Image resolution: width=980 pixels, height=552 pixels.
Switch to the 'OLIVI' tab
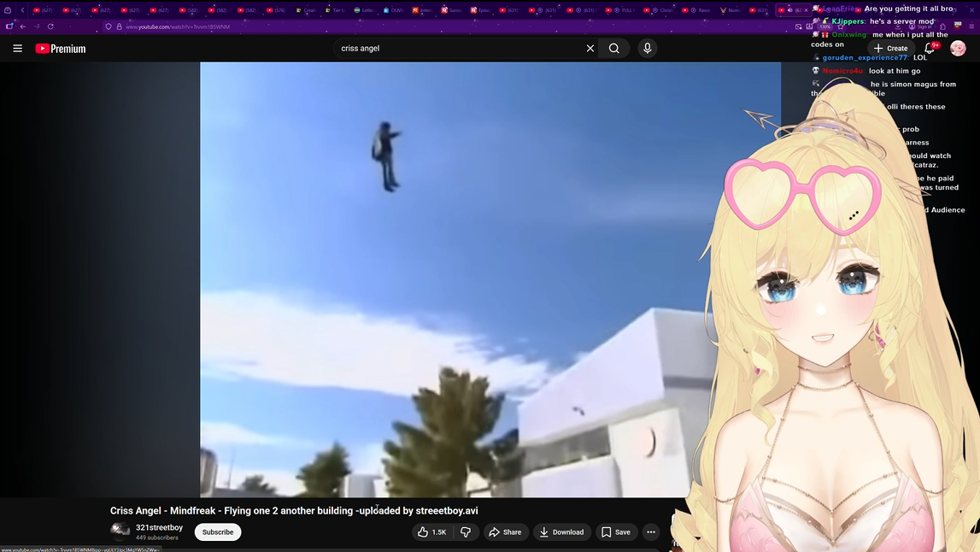point(394,10)
